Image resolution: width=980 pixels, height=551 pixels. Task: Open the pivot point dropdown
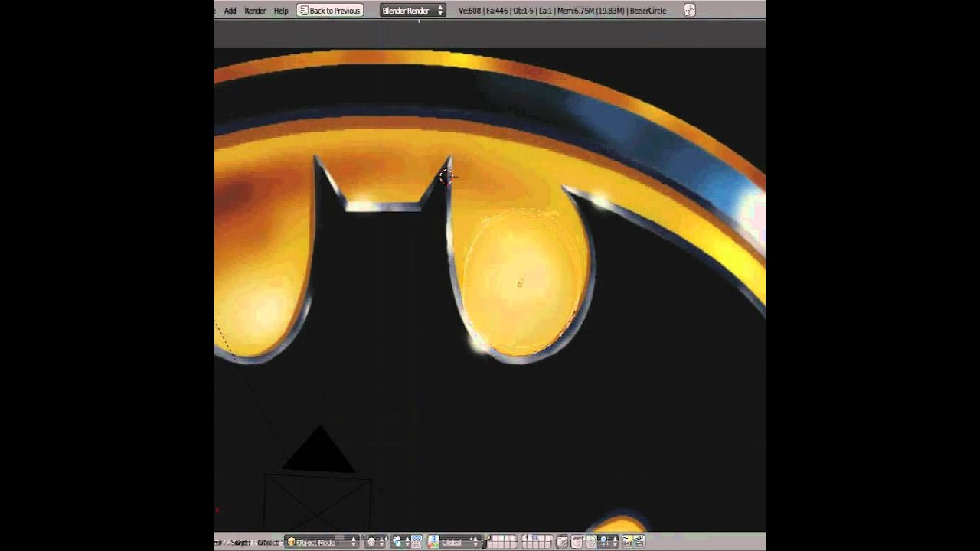coord(400,542)
